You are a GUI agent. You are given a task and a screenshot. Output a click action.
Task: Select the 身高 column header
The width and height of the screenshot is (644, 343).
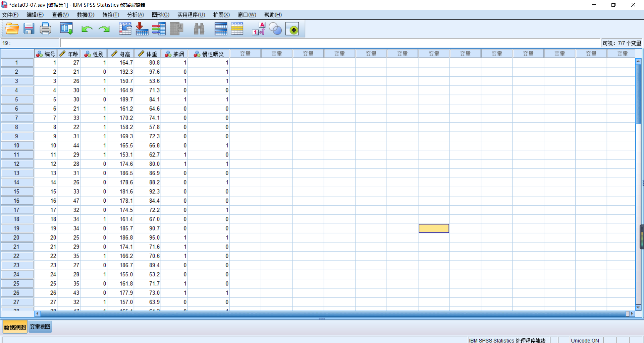point(121,54)
